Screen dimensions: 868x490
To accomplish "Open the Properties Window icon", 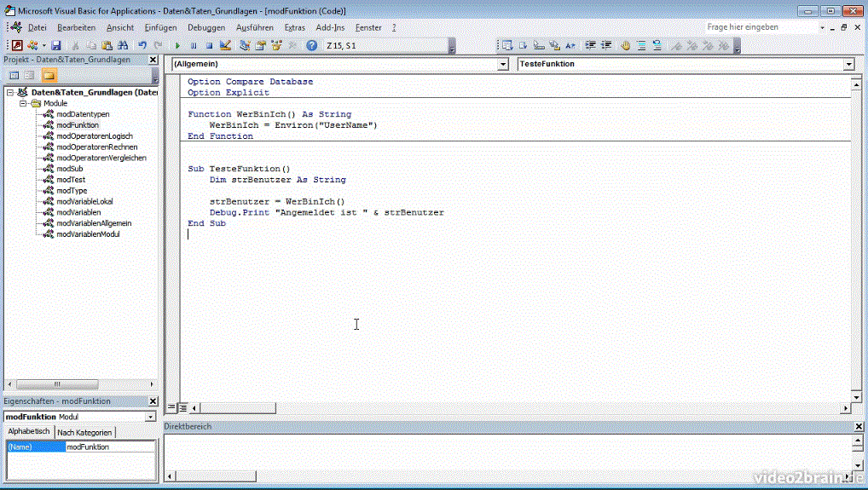I will coord(260,45).
